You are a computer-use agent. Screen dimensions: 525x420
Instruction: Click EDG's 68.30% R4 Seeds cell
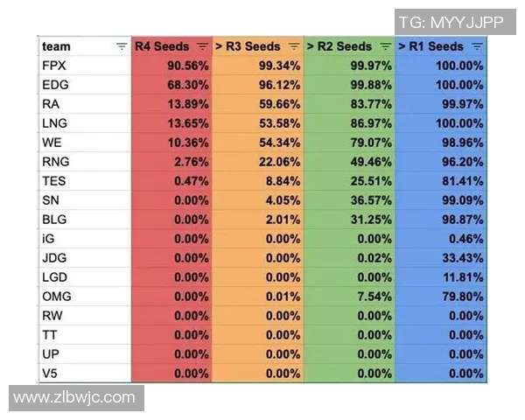coord(171,85)
